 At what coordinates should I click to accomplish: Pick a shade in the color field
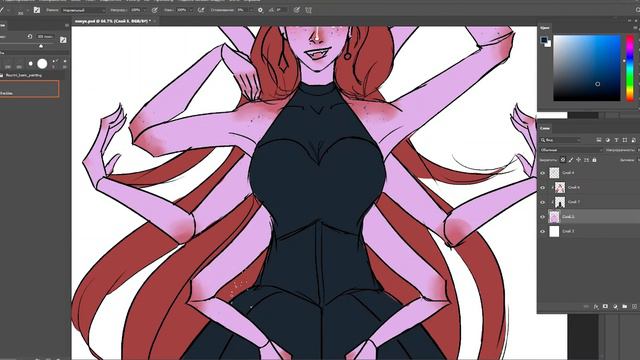pos(587,68)
